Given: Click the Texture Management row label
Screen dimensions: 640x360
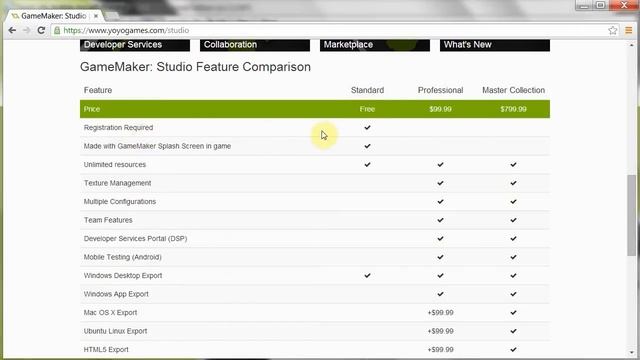Looking at the screenshot, I should click(118, 183).
